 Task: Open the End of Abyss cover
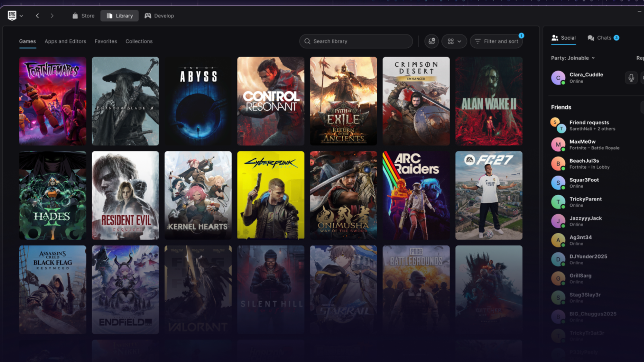198,101
